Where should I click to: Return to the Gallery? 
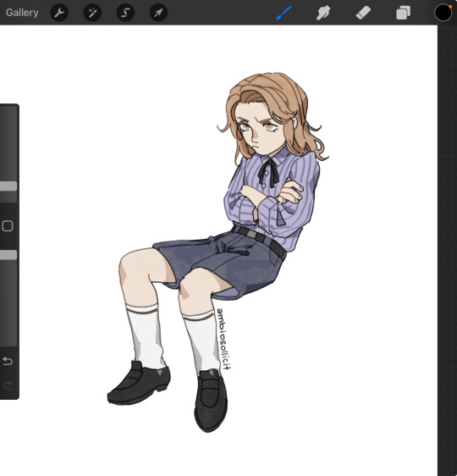22,13
